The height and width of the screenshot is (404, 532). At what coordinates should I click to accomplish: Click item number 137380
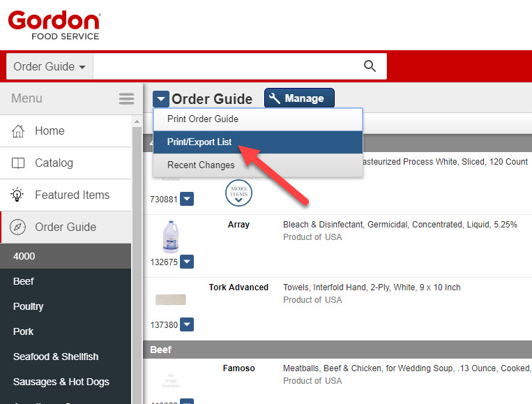[x=164, y=325]
